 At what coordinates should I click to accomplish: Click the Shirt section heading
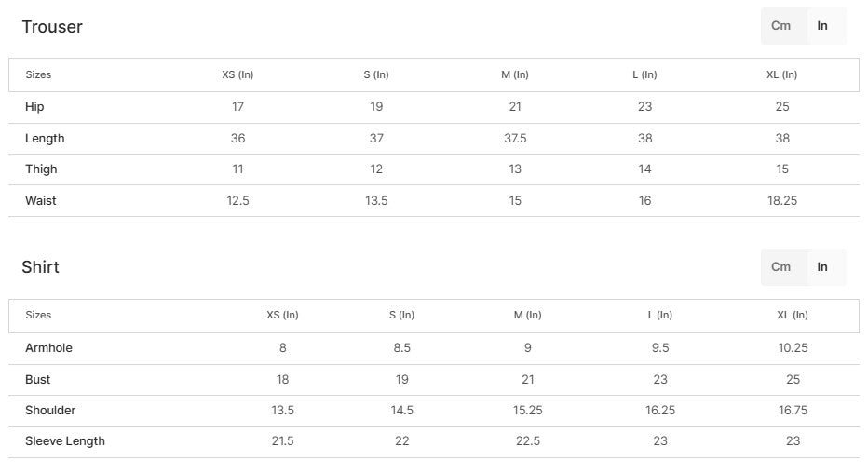(x=41, y=267)
